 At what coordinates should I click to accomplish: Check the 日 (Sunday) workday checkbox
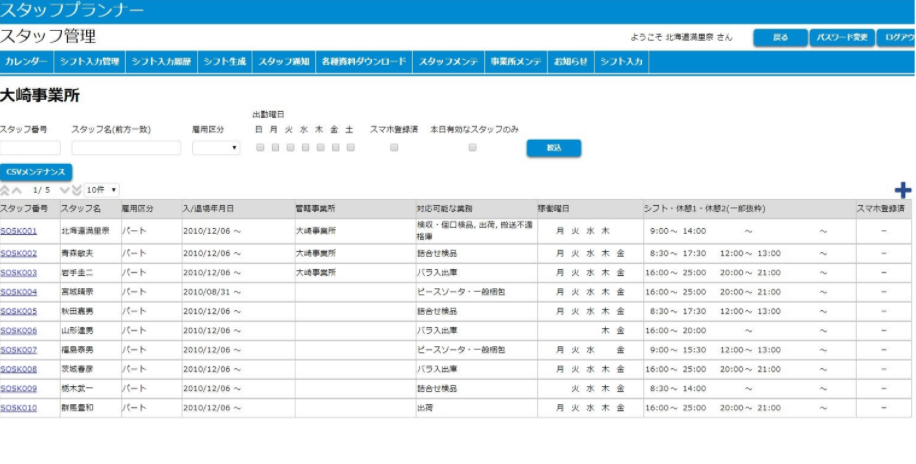pos(260,147)
